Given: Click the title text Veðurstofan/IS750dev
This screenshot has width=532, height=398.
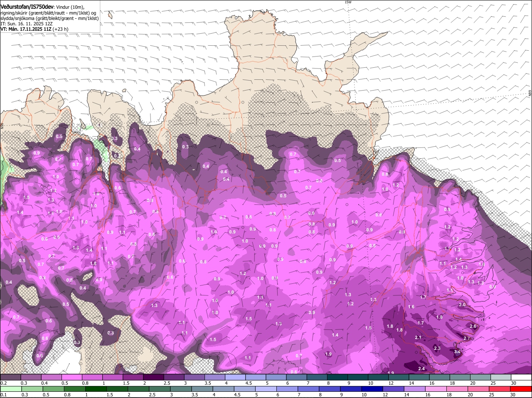Looking at the screenshot, I should coord(27,7).
